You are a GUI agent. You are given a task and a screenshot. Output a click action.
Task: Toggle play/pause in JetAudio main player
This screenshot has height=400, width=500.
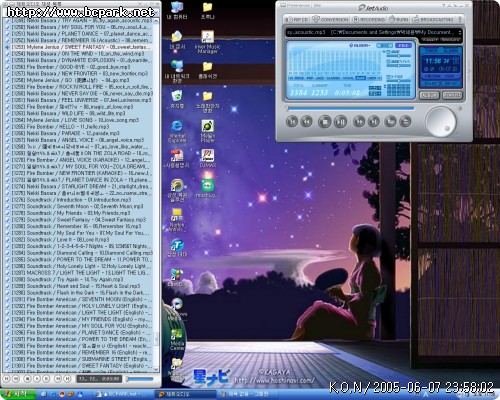point(340,122)
